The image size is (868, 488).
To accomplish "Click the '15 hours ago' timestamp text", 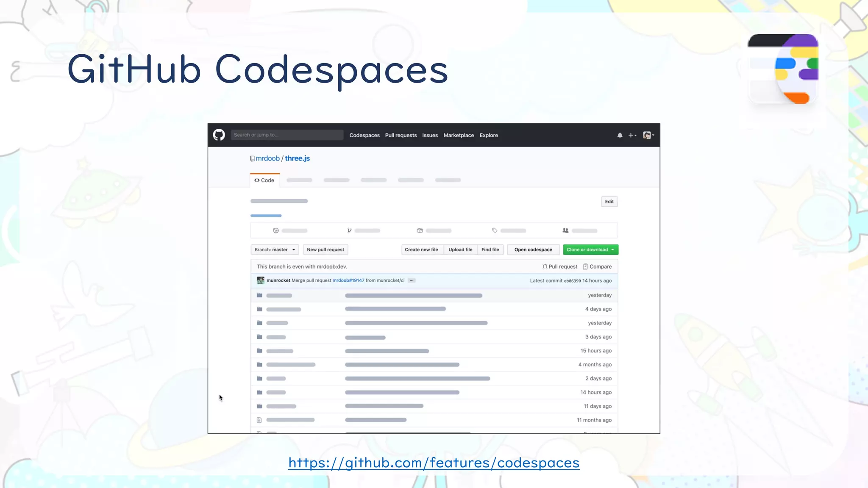I will [596, 351].
